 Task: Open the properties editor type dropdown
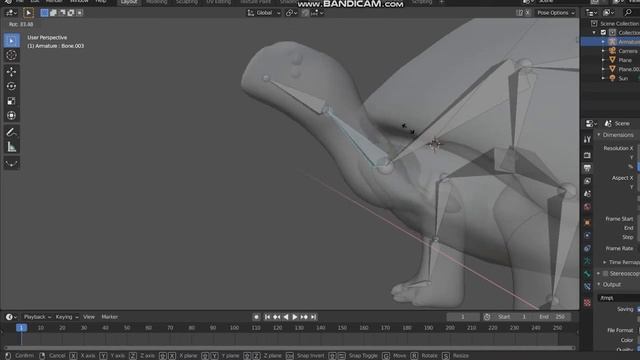[591, 124]
